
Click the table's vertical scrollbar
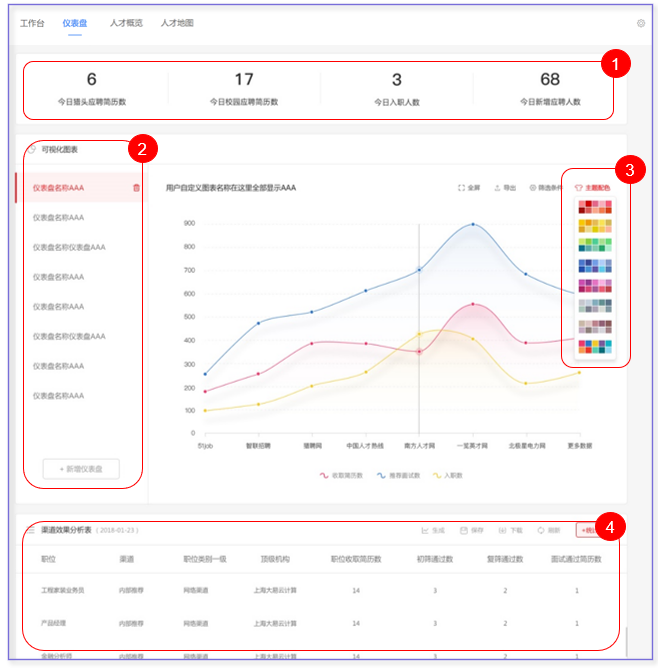point(626,641)
